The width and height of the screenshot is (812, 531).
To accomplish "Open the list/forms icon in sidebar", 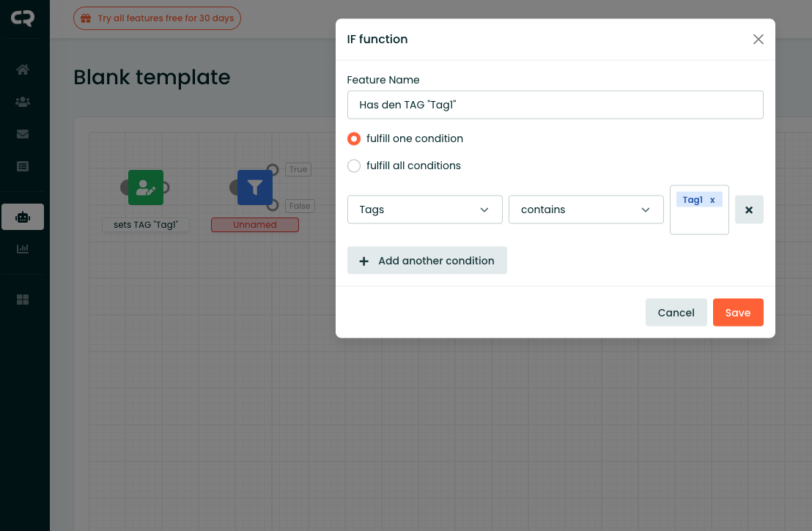I will pos(23,166).
